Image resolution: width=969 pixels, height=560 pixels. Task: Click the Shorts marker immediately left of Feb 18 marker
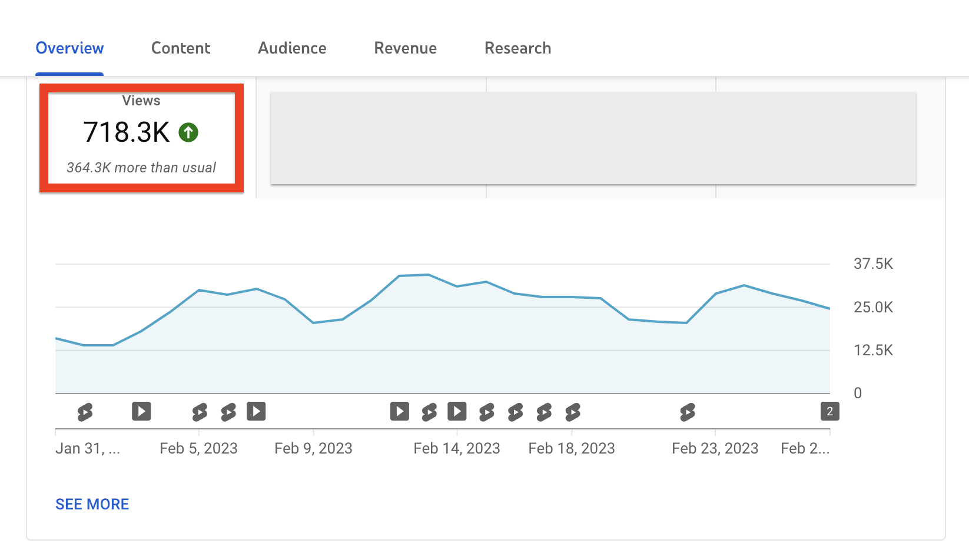544,412
